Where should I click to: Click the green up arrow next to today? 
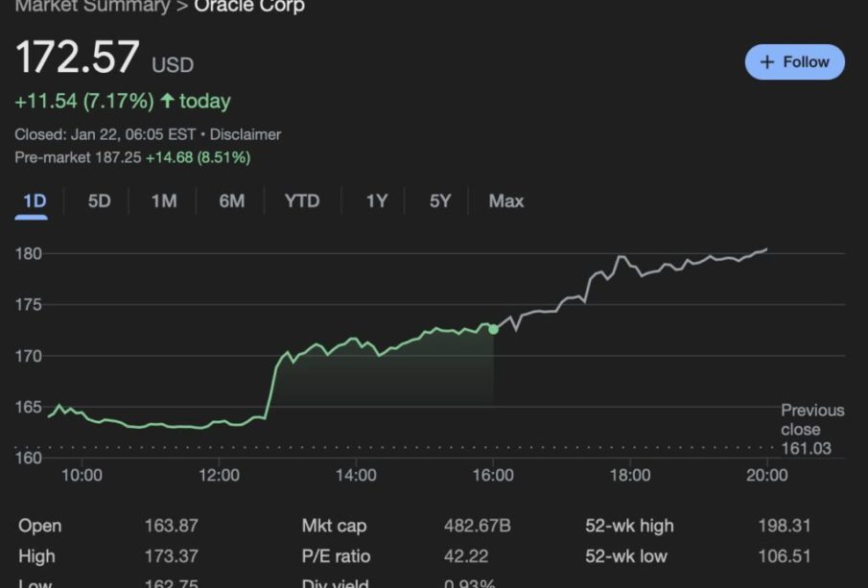(x=168, y=101)
